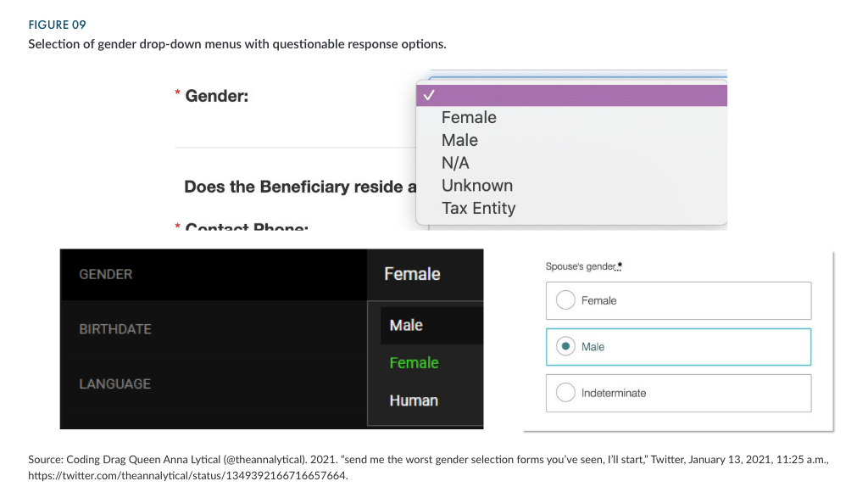Open the dark Gender dropdown showing Female
Screen dimensions: 868x498
412,274
